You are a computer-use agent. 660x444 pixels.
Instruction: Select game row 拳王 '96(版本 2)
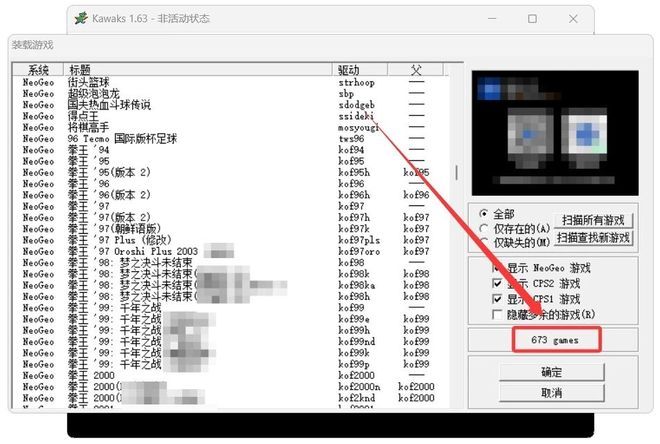point(230,195)
